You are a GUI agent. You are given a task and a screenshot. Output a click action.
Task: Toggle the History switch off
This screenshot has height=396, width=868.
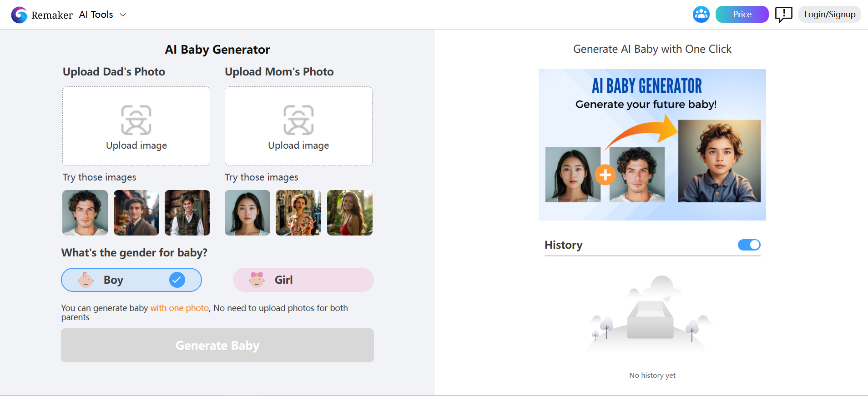749,245
